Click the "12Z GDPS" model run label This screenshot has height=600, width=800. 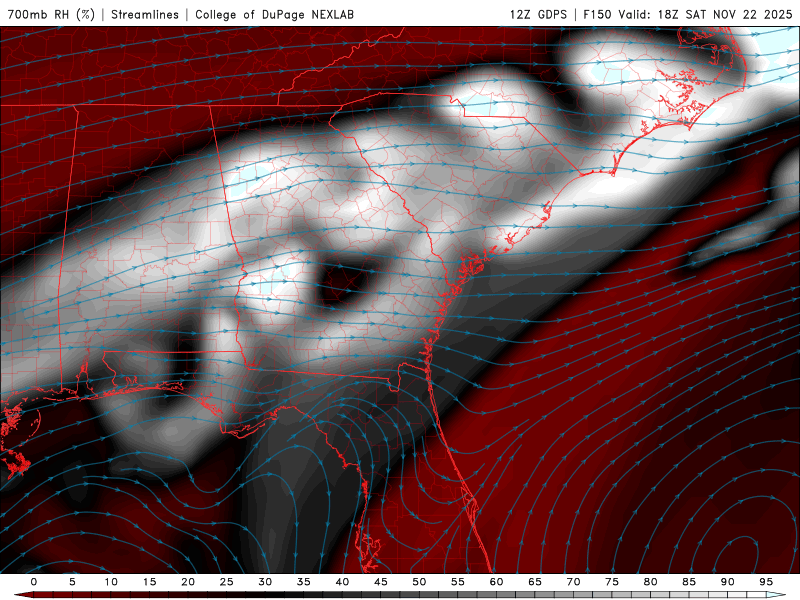(538, 14)
